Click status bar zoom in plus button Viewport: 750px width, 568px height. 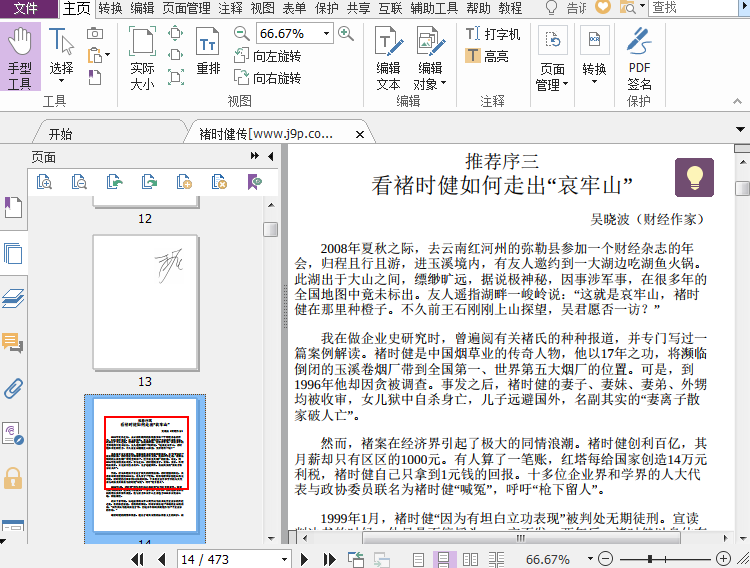(x=723, y=558)
